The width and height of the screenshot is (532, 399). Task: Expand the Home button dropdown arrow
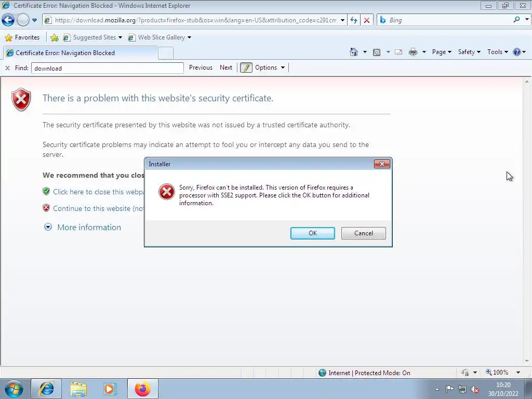(x=365, y=52)
